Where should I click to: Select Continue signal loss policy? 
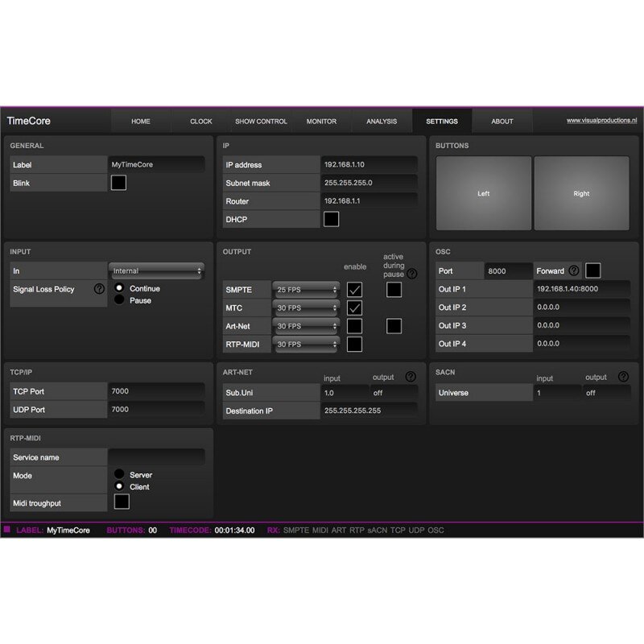(x=119, y=287)
